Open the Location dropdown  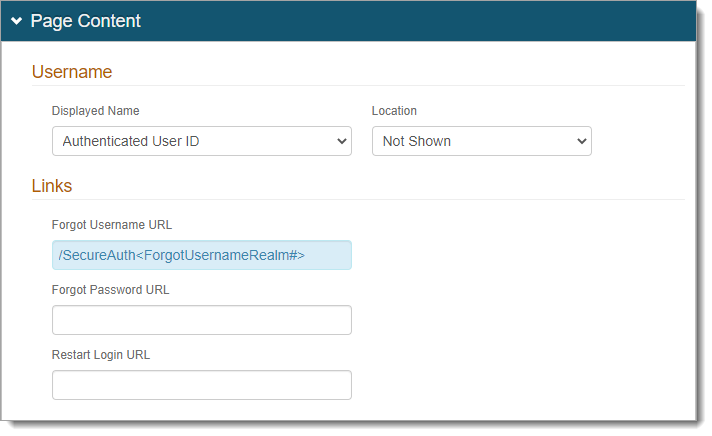[x=481, y=141]
